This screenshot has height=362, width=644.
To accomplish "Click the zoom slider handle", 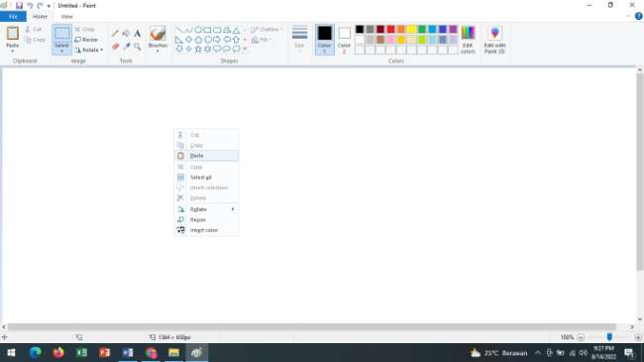I will (x=609, y=337).
